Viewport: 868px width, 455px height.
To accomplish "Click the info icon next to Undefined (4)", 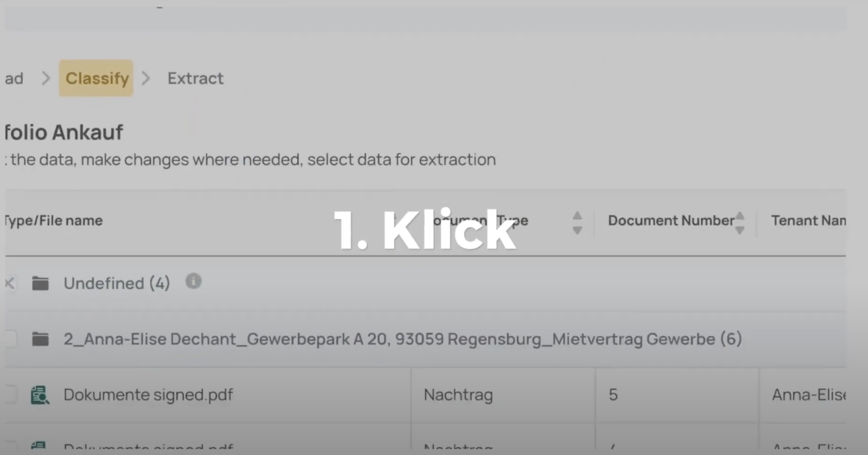I will (x=194, y=281).
